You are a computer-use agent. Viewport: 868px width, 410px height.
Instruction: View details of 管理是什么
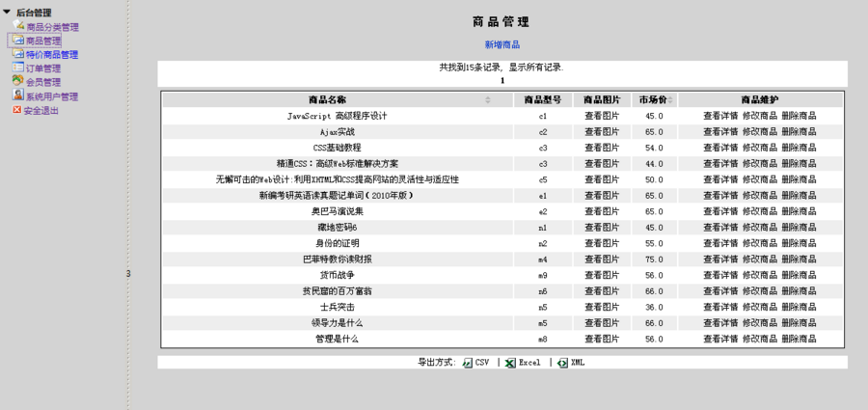tap(720, 339)
